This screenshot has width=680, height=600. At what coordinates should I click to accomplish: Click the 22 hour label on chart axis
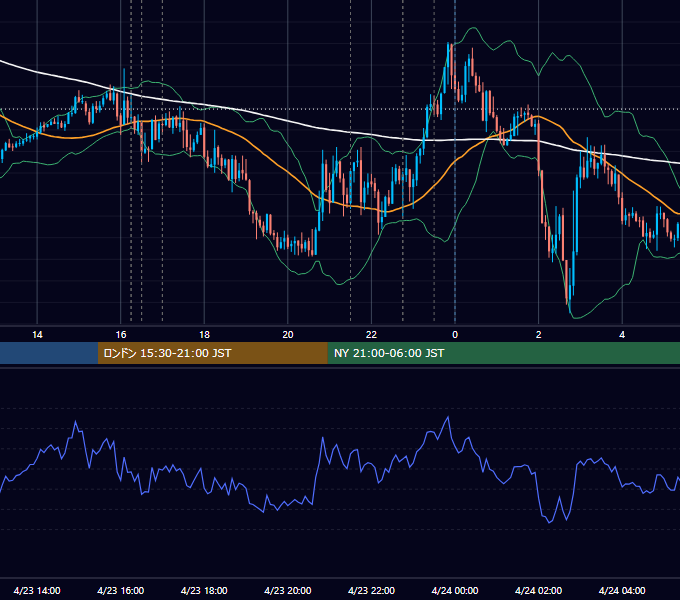pos(371,335)
